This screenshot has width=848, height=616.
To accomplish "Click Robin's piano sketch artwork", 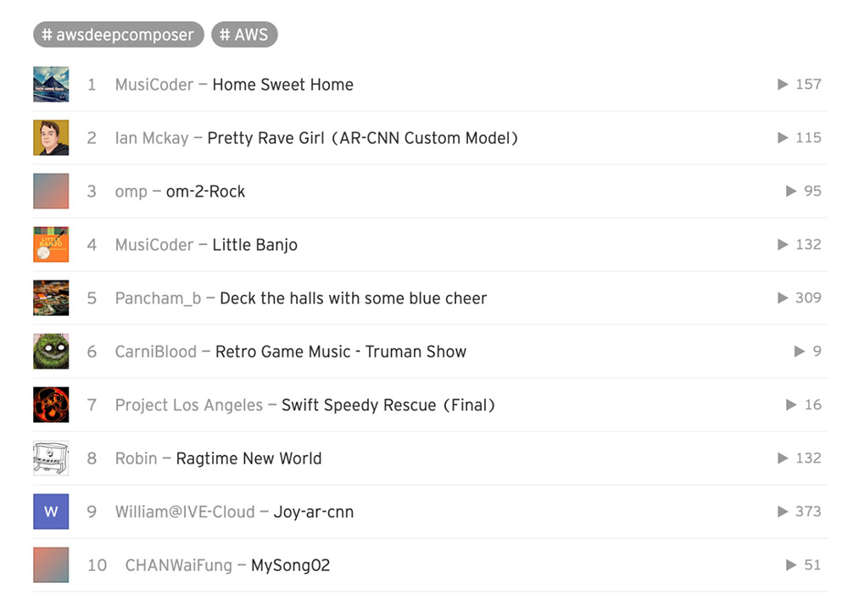I will (x=51, y=458).
